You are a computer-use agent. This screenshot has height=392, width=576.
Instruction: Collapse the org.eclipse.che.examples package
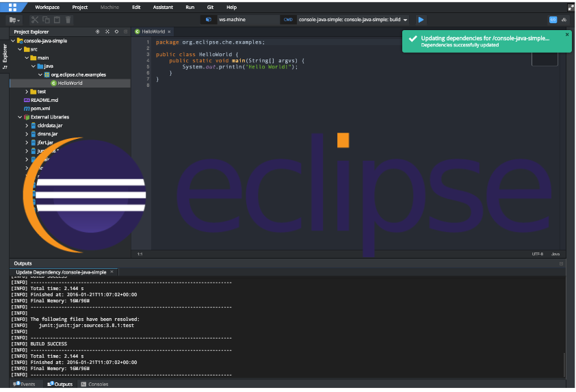click(40, 75)
